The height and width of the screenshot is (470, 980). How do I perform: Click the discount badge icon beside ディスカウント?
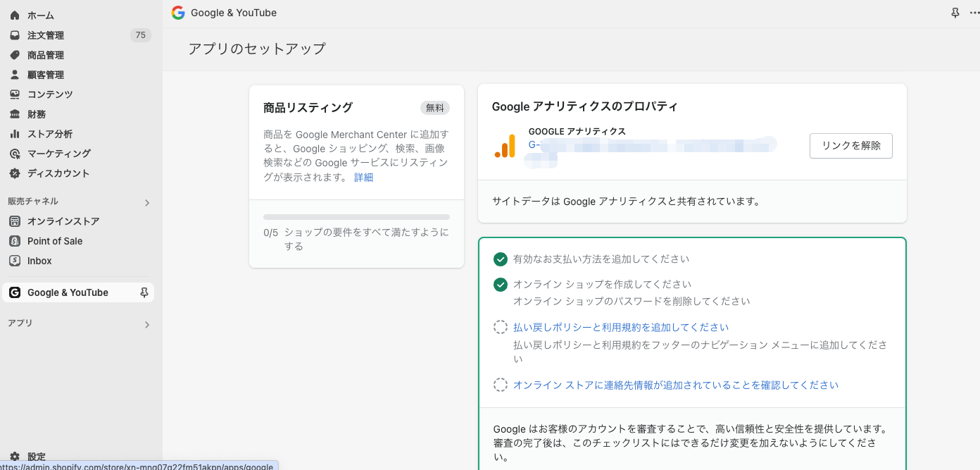coord(15,173)
